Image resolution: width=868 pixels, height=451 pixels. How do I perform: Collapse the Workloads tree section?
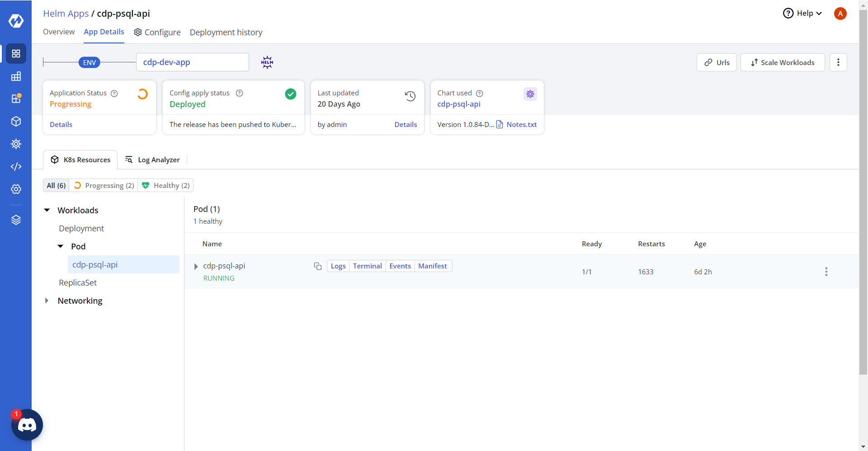[x=47, y=210]
